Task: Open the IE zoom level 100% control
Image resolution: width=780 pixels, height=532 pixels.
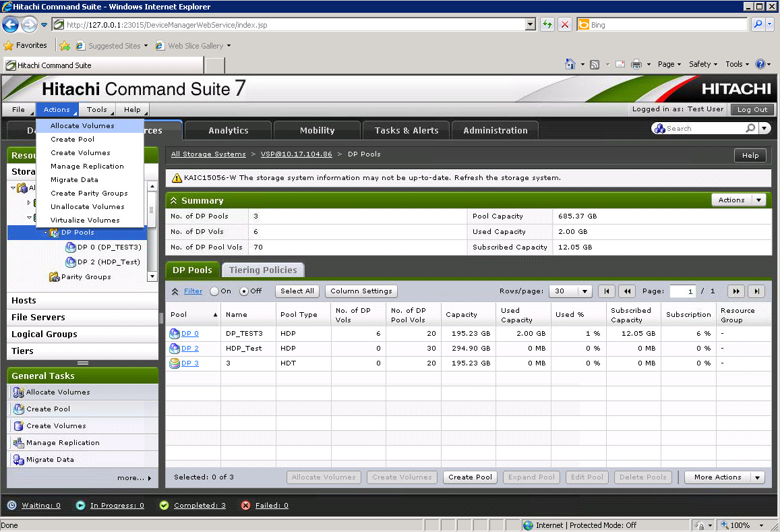Action: 741,525
